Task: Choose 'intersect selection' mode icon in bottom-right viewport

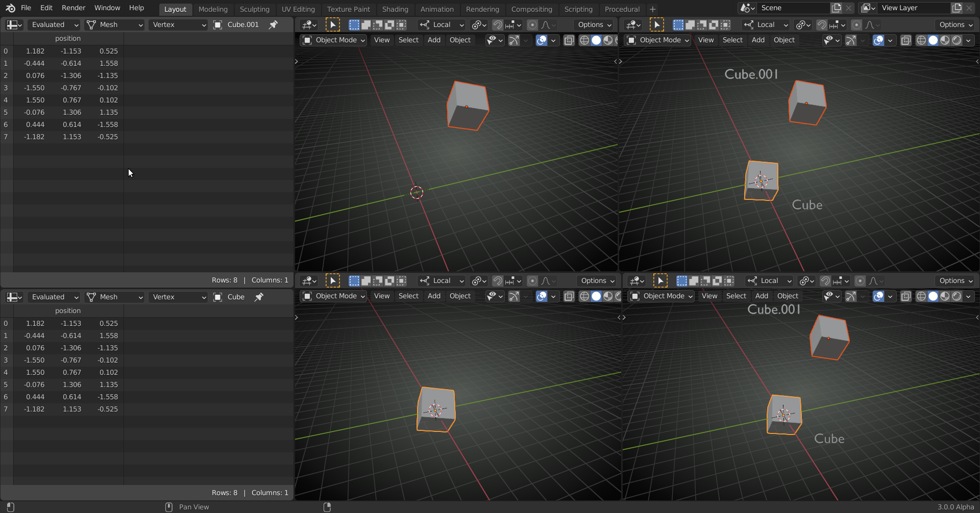Action: 729,280
